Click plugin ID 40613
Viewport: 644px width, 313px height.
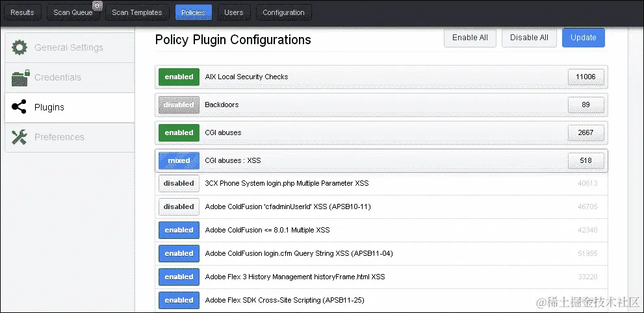pyautogui.click(x=587, y=183)
